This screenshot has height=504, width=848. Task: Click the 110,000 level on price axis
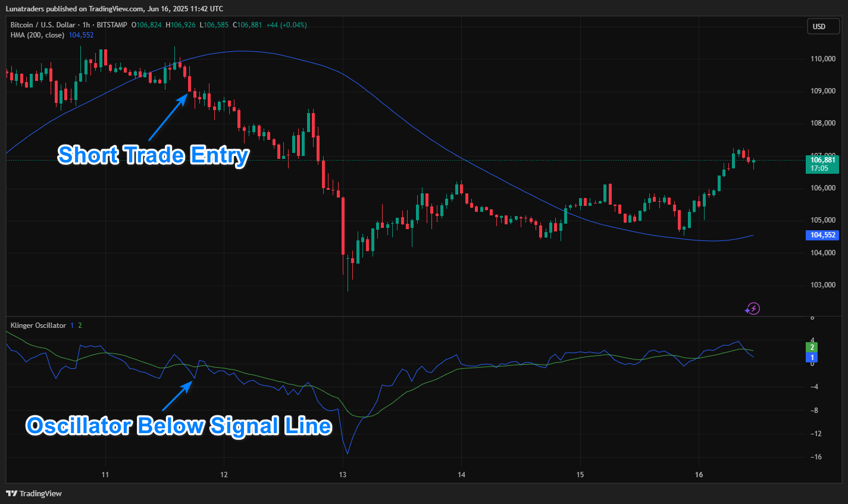pyautogui.click(x=822, y=59)
